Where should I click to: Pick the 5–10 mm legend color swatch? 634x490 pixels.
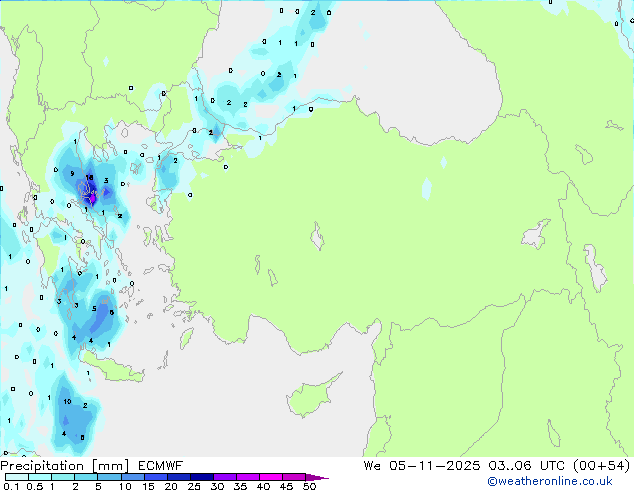tap(110, 477)
